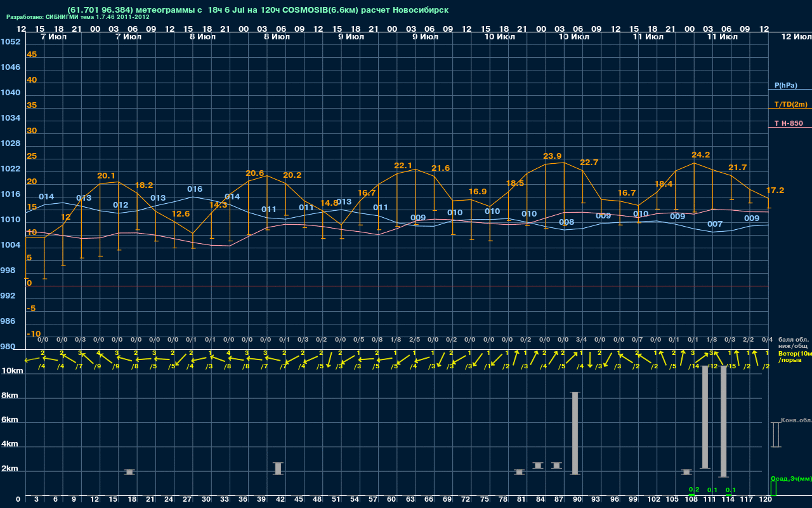Click the 21.6 temperature value
The height and width of the screenshot is (508, 812).
point(440,168)
